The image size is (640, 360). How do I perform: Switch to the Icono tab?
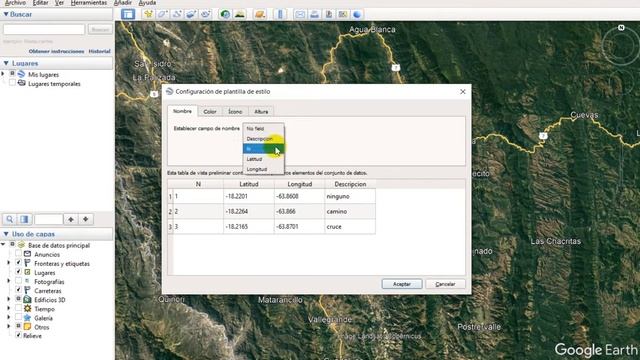pos(235,111)
